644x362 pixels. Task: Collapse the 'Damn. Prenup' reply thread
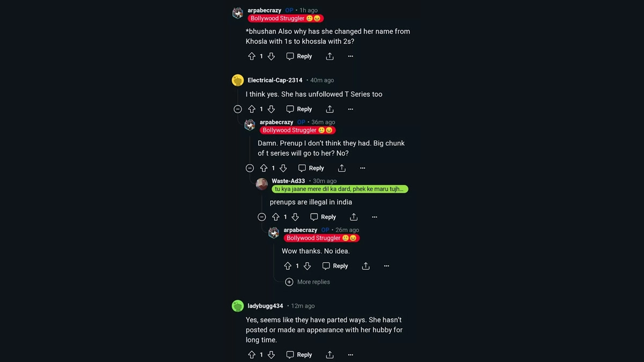250,168
